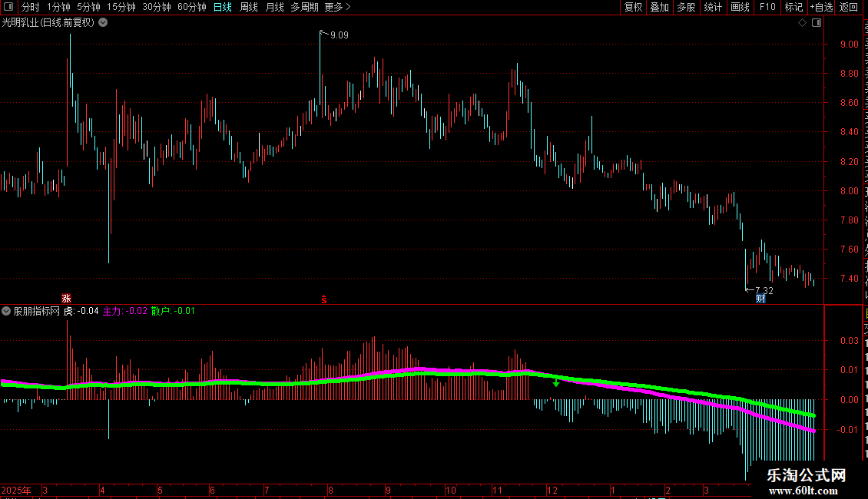Select the 5分钟 period
Screen dimensions: 868x499
[x=88, y=7]
